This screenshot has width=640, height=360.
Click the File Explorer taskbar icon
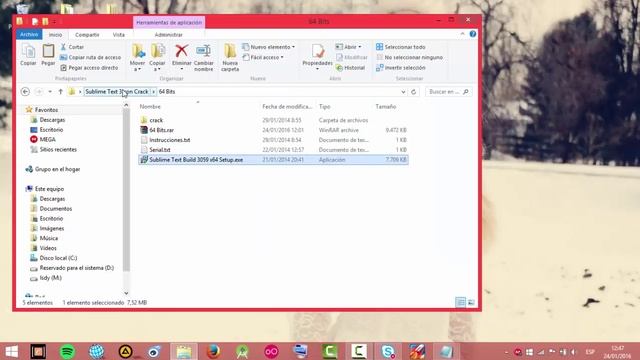[x=184, y=351]
